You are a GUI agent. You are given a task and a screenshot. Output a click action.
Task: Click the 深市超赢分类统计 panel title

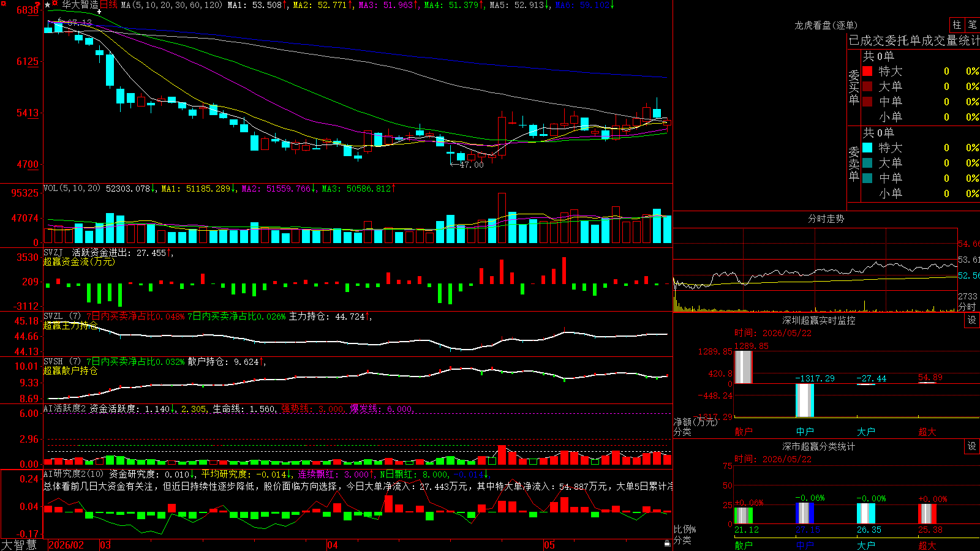(x=819, y=446)
